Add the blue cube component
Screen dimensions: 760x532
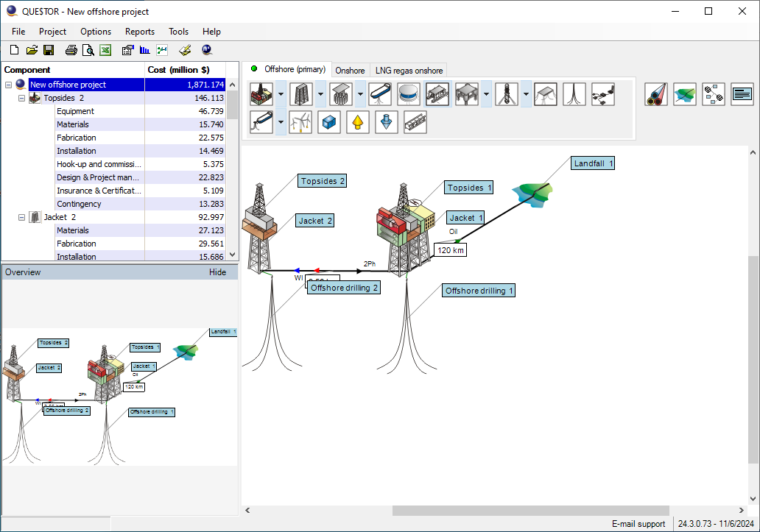329,122
